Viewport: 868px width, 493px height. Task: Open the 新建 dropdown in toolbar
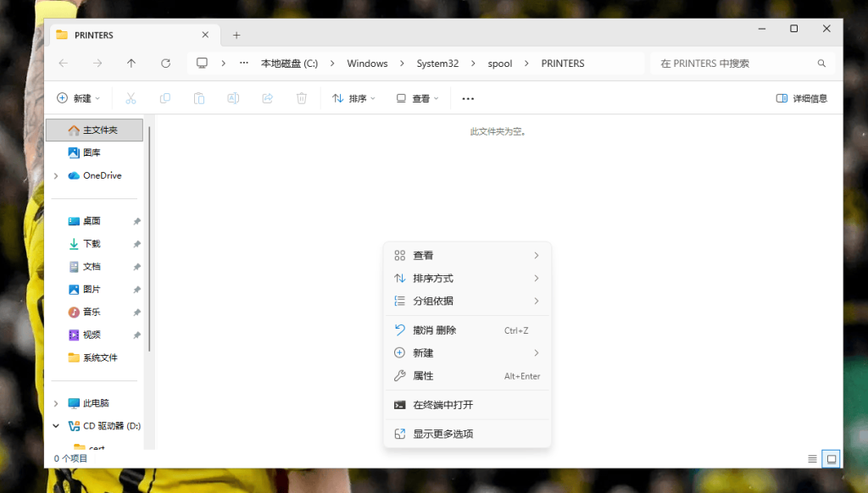(78, 98)
